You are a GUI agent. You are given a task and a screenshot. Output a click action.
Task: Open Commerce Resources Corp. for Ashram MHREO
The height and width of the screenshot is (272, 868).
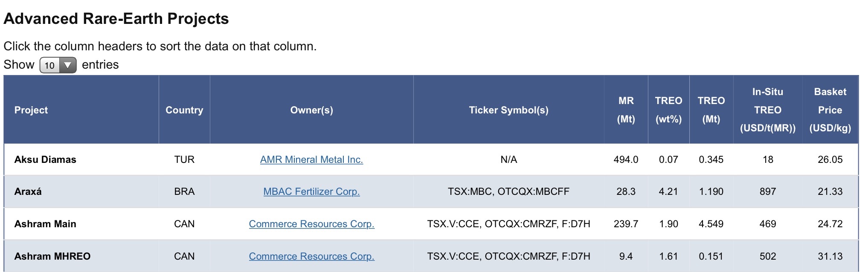coord(311,256)
